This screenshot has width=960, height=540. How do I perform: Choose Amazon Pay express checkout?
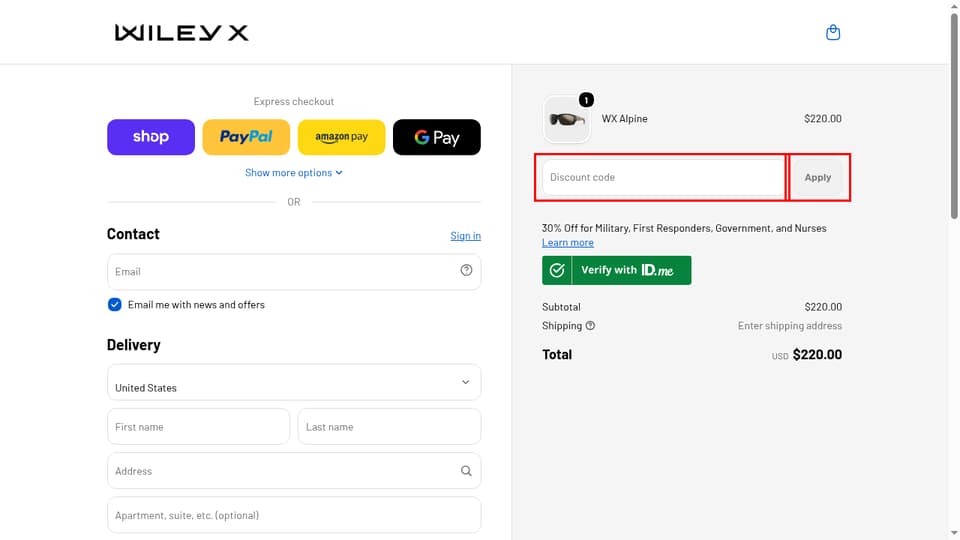342,137
